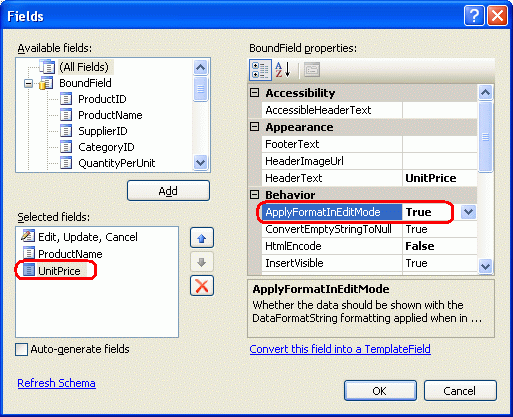Toggle the Auto-generate fields checkbox
The height and width of the screenshot is (417, 513).
22,350
